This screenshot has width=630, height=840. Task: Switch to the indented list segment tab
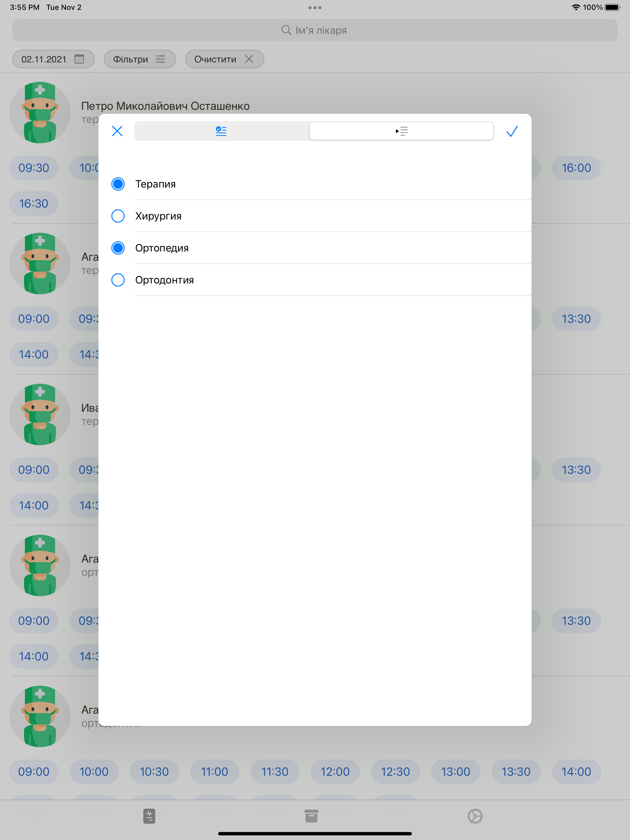tap(402, 131)
